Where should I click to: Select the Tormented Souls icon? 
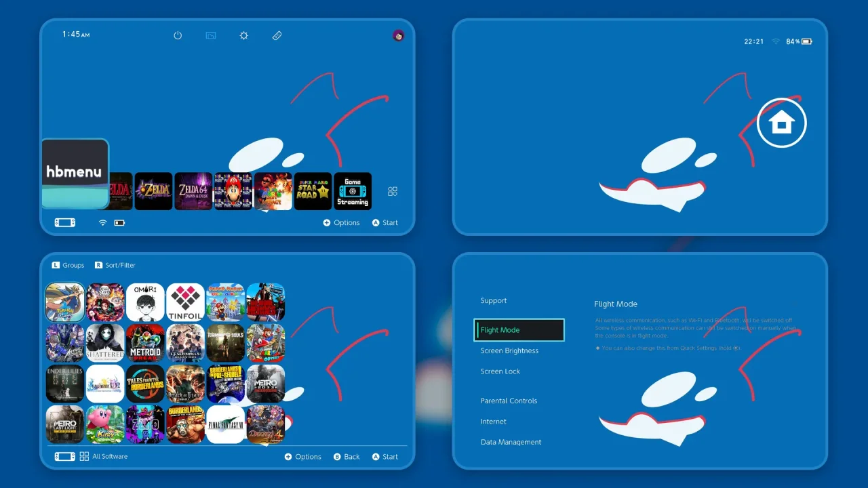(225, 343)
